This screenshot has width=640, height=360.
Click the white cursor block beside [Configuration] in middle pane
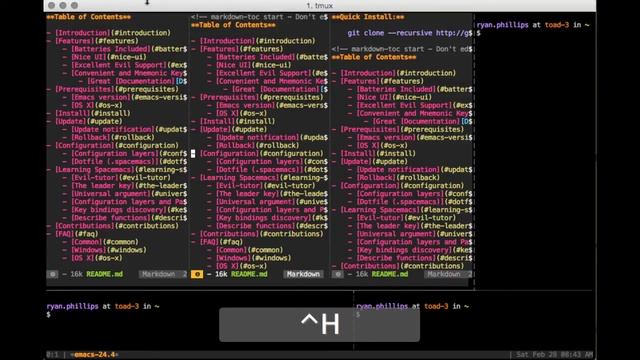(193, 153)
